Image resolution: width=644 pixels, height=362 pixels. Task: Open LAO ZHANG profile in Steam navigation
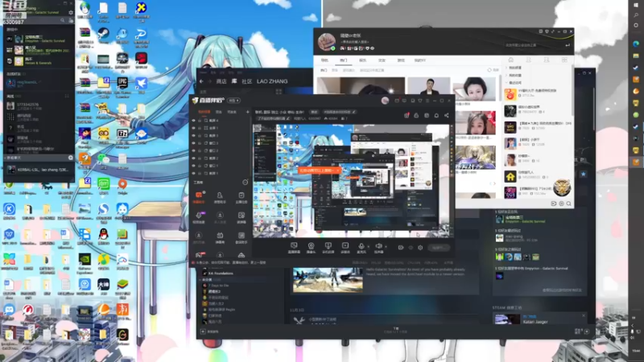tap(272, 81)
